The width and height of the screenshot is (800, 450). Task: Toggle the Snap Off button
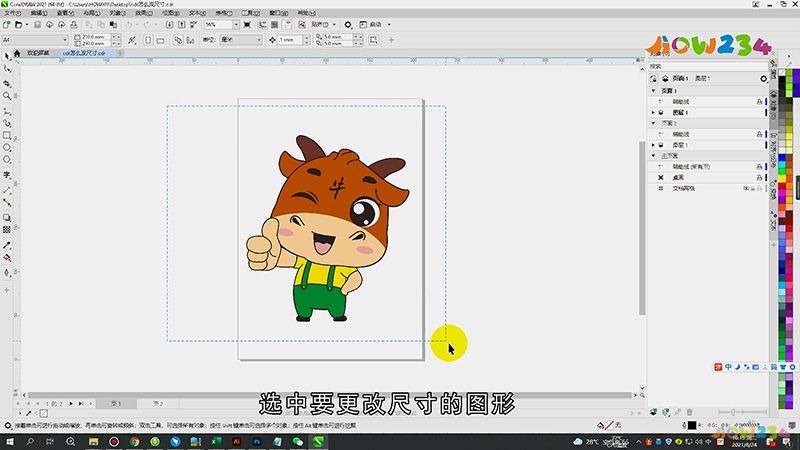tap(302, 24)
